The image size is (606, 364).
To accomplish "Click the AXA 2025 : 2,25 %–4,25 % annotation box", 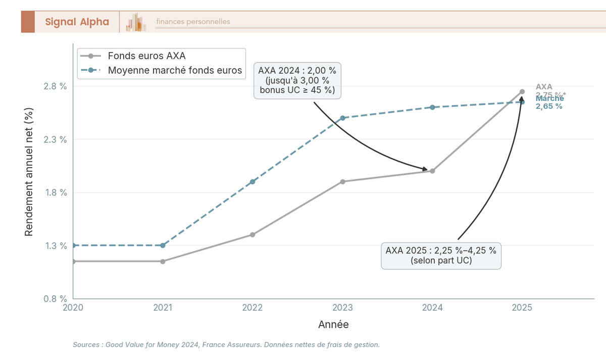I will [x=441, y=255].
